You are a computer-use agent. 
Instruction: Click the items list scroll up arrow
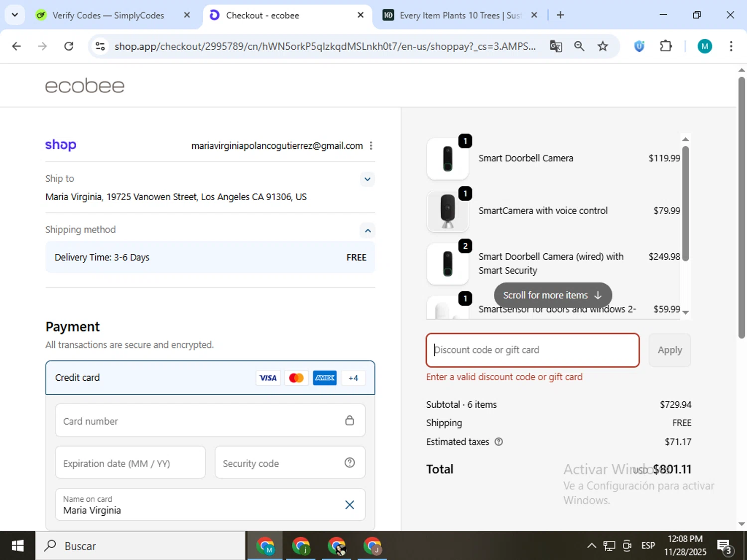click(686, 139)
